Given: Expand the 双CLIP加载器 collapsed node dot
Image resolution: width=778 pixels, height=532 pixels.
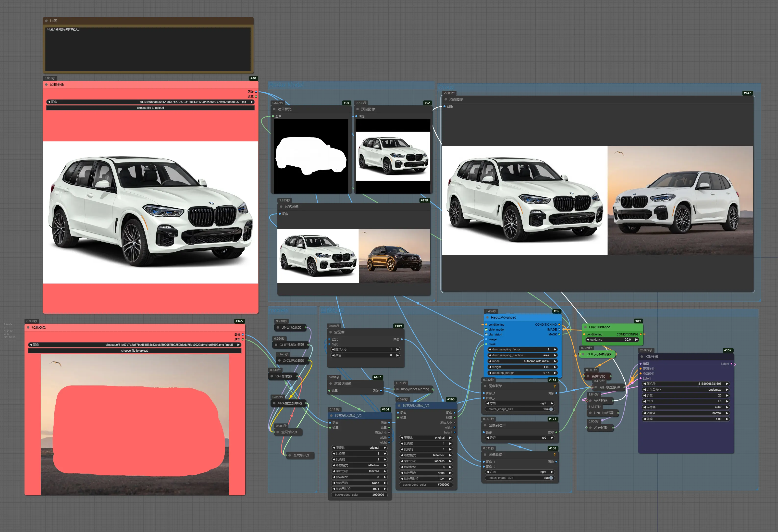Looking at the screenshot, I should point(280,360).
